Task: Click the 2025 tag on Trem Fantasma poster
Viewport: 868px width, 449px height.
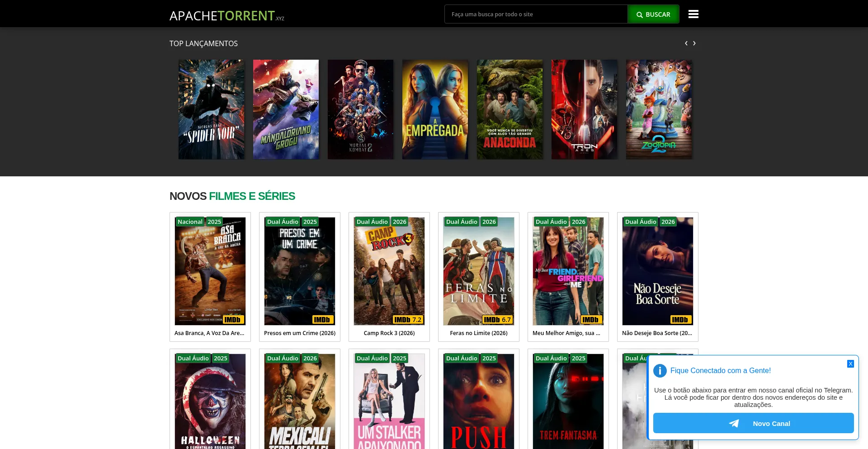Action: click(579, 359)
